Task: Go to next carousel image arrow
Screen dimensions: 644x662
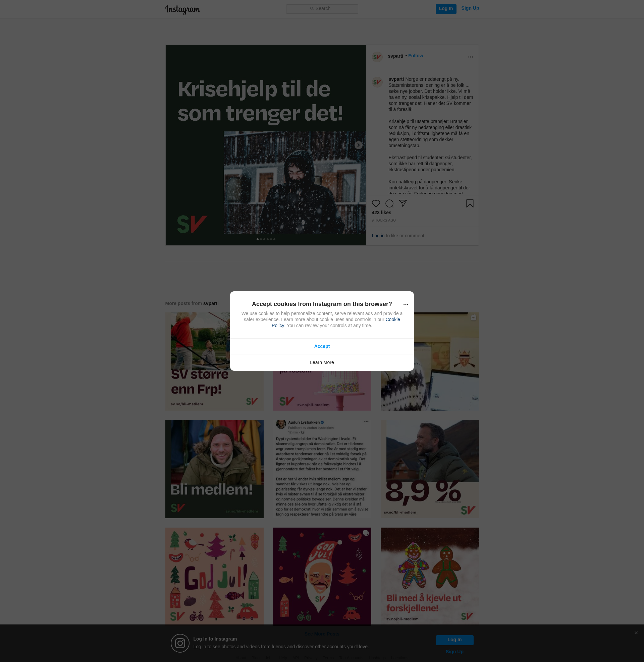Action: click(x=359, y=145)
